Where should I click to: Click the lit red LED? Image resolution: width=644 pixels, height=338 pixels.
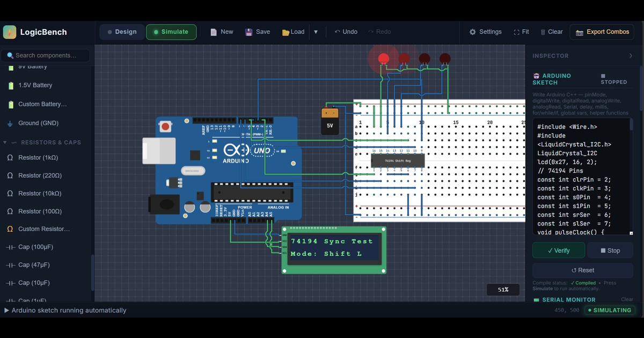coord(383,58)
